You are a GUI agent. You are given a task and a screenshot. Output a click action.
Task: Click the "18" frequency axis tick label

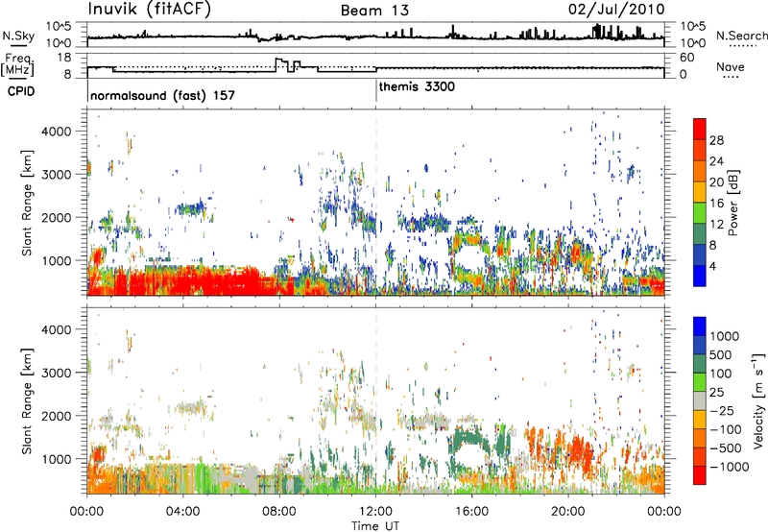click(x=64, y=58)
